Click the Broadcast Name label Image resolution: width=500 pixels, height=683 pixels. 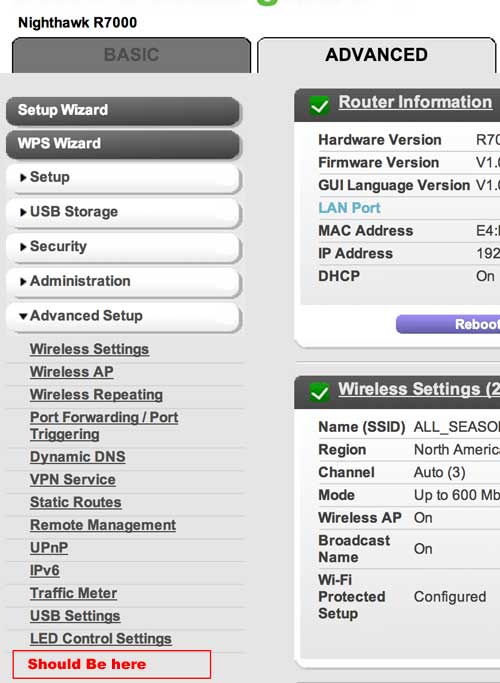point(354,549)
